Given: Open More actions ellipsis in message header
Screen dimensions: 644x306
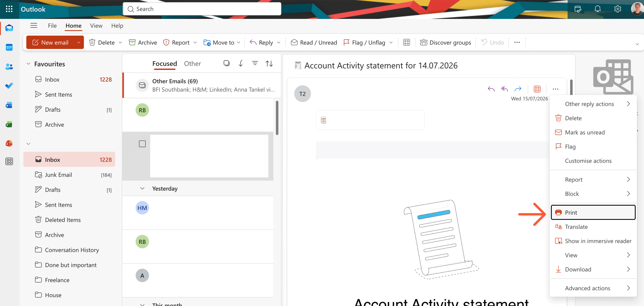Looking at the screenshot, I should [556, 89].
